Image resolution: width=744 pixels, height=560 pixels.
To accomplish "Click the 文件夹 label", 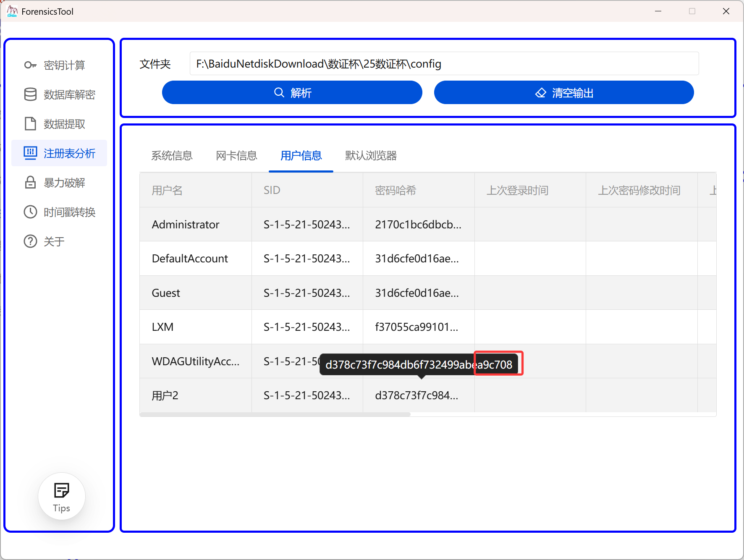I will (x=155, y=64).
